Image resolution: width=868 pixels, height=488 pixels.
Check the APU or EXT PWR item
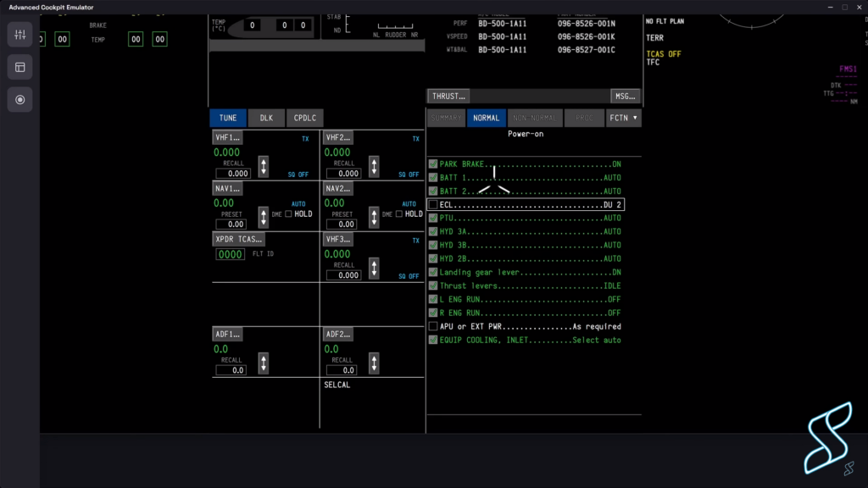433,326
